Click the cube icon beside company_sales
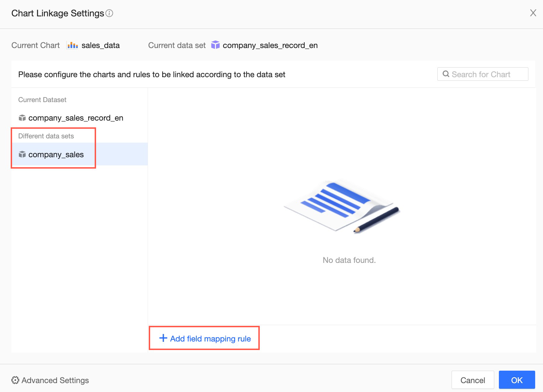The image size is (543, 392). 22,154
